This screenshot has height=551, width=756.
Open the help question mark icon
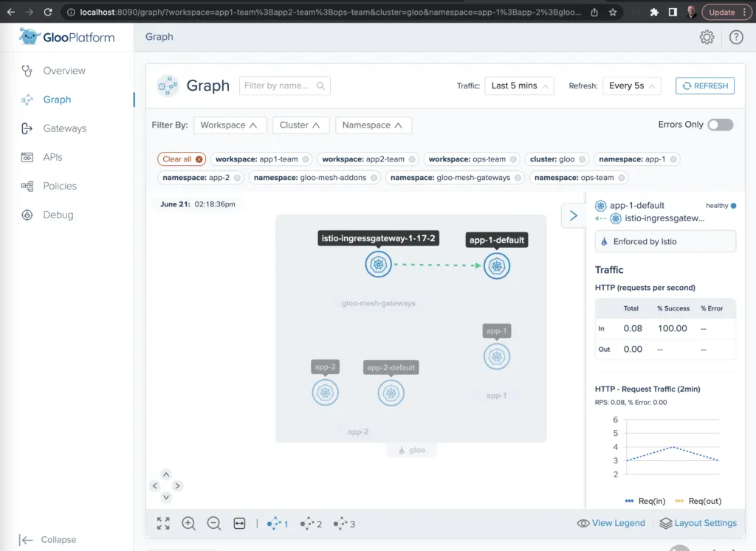point(736,37)
